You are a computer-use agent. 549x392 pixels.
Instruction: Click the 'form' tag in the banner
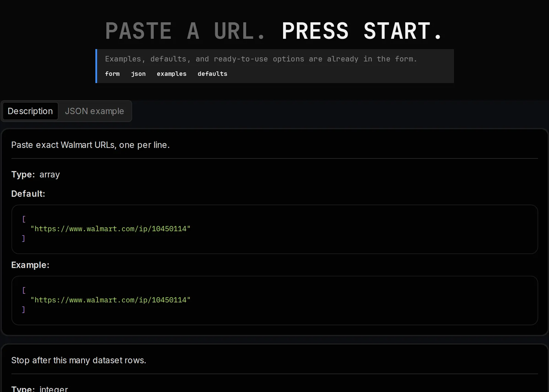point(112,74)
